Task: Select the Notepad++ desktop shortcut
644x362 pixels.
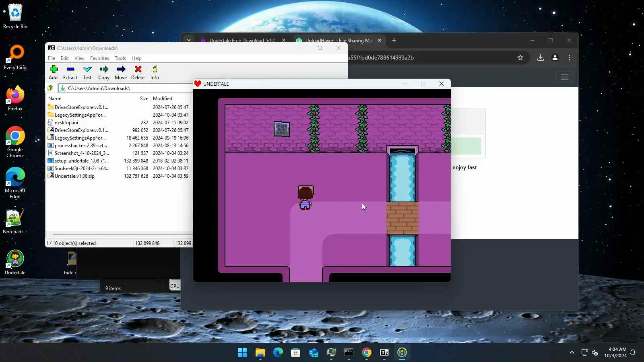Action: click(15, 222)
